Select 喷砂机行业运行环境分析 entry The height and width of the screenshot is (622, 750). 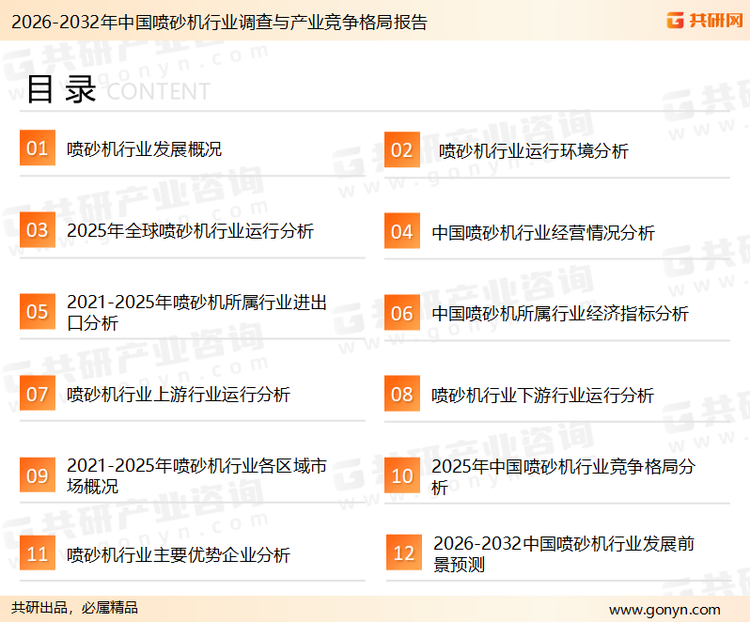click(x=534, y=151)
